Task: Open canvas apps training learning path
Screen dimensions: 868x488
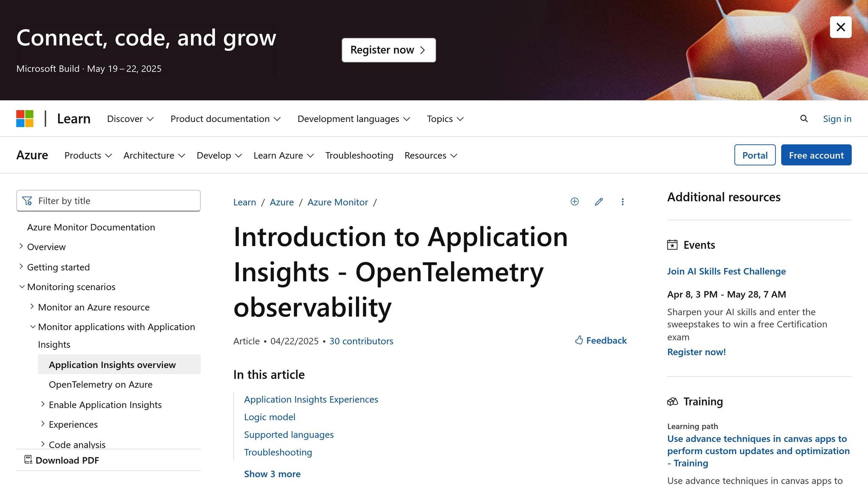Action: (758, 451)
